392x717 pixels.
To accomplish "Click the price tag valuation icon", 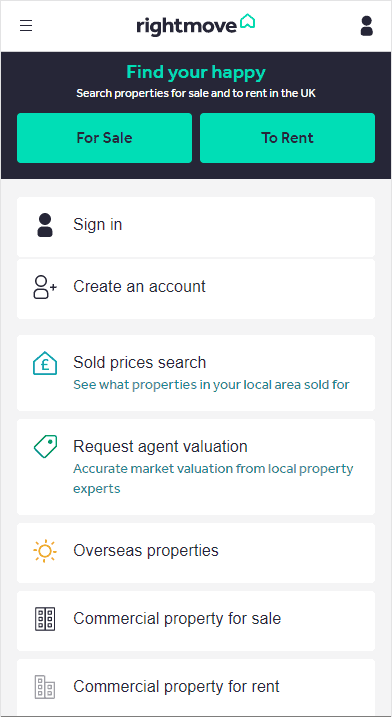I will pos(45,446).
